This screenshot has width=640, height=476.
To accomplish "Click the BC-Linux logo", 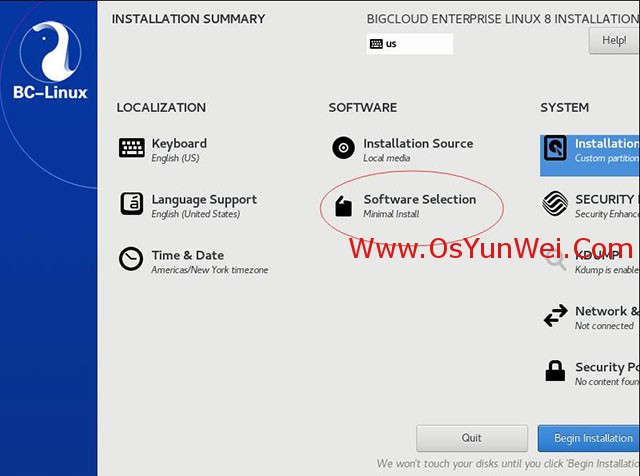I will click(50, 60).
